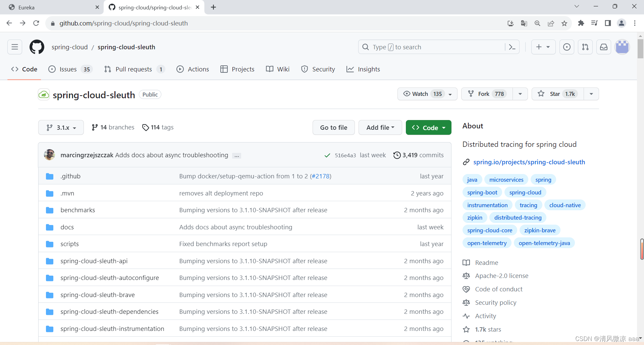Click the Go to file button
The width and height of the screenshot is (644, 345).
click(x=334, y=127)
